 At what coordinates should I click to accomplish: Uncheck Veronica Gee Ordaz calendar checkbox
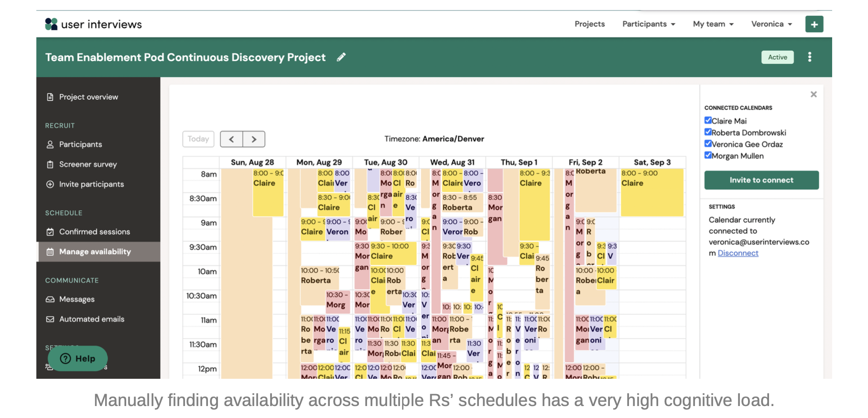click(708, 143)
